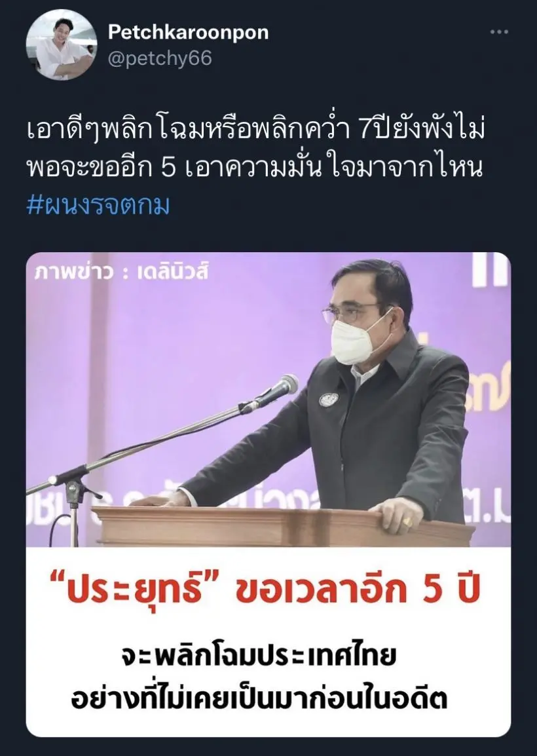Open the attached news photo of the speaker
Screen dimensions: 537x756
point(268,400)
